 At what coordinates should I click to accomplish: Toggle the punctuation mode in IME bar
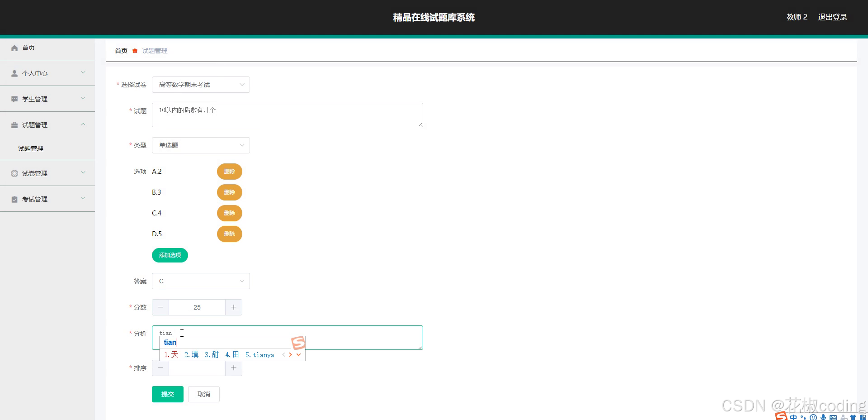click(803, 418)
